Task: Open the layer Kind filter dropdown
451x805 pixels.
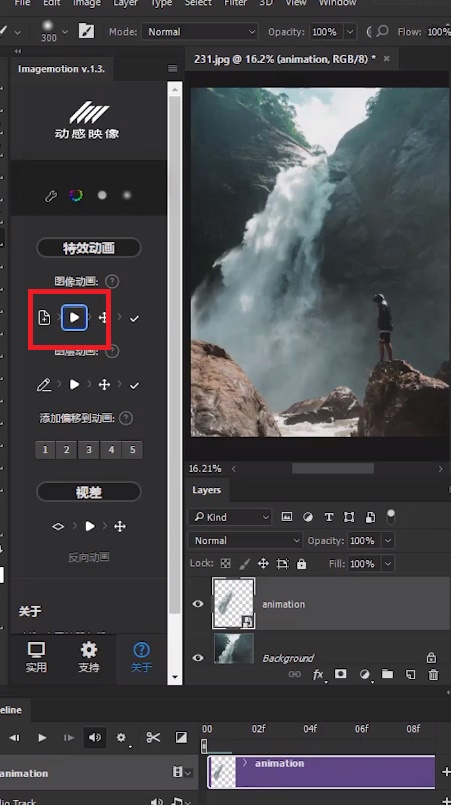Action: click(x=230, y=517)
